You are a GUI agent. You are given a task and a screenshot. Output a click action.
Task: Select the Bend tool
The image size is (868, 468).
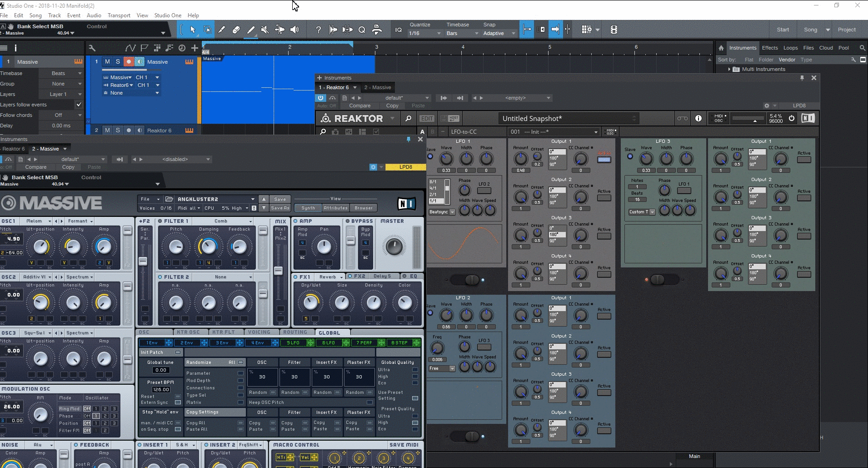coord(279,30)
